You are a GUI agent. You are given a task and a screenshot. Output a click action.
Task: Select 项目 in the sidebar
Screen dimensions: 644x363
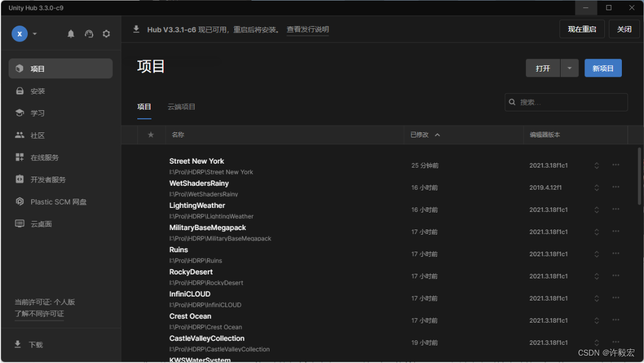tap(60, 68)
